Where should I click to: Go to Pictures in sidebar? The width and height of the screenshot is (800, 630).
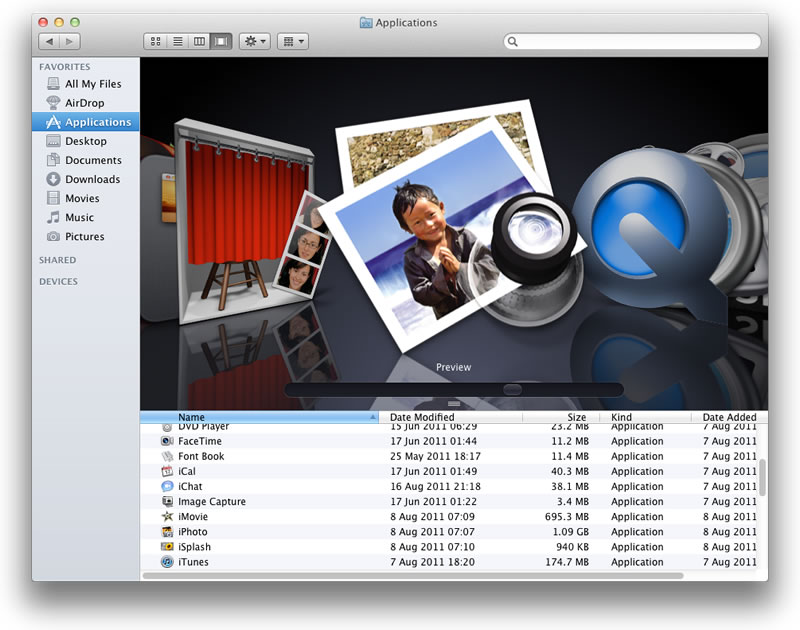[84, 236]
